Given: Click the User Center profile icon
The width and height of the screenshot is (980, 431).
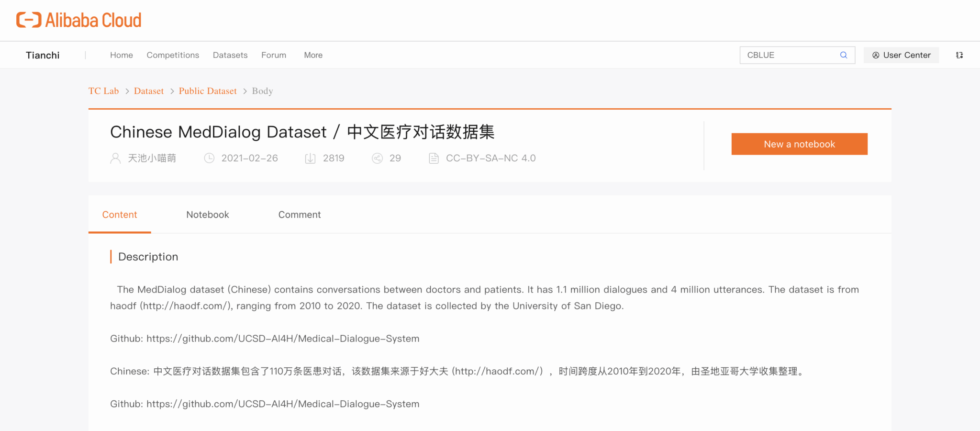Looking at the screenshot, I should (x=876, y=55).
